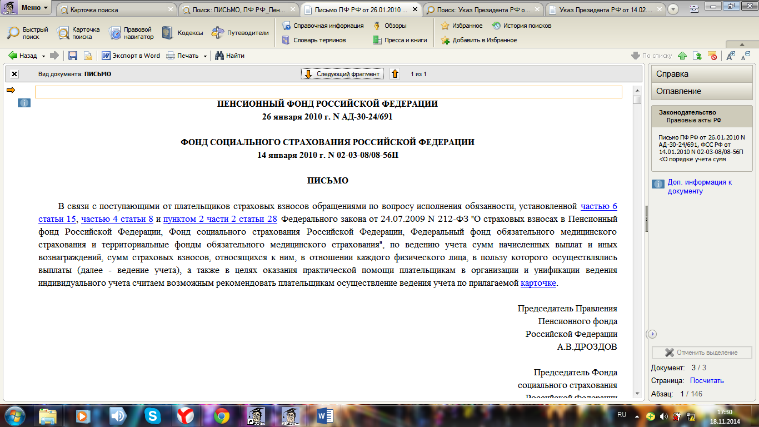This screenshot has width=759, height=427.
Task: Open Microsoft Word from the taskbar
Action: 325,416
